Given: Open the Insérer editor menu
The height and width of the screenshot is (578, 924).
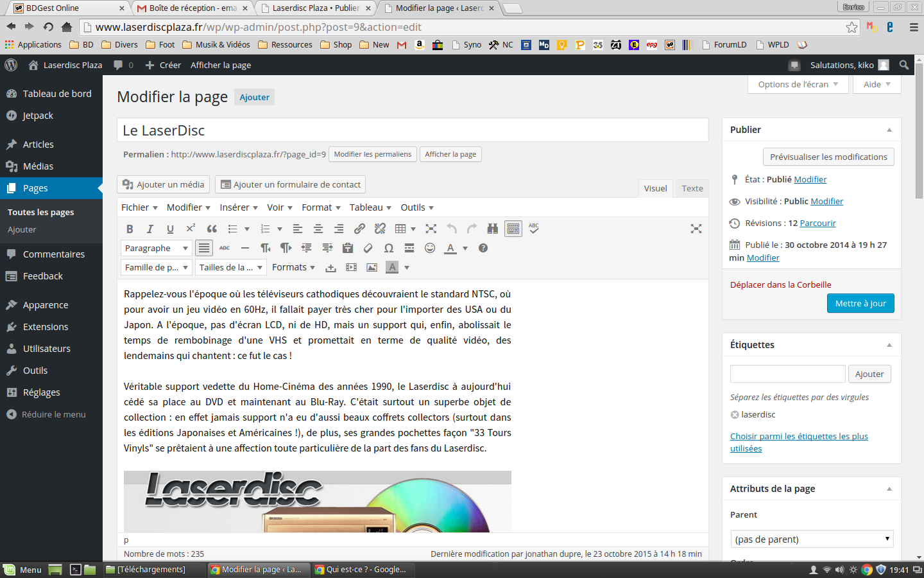Looking at the screenshot, I should pyautogui.click(x=239, y=207).
